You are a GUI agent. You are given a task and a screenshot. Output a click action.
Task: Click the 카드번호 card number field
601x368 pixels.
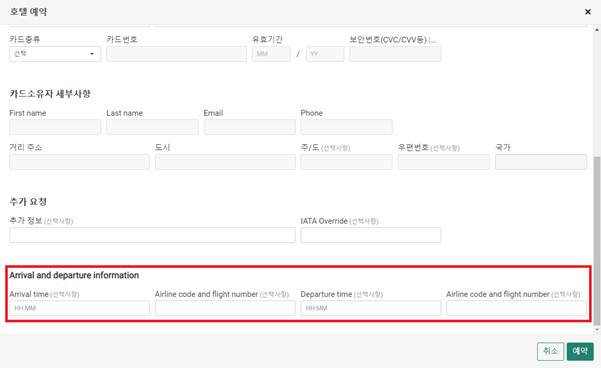177,54
